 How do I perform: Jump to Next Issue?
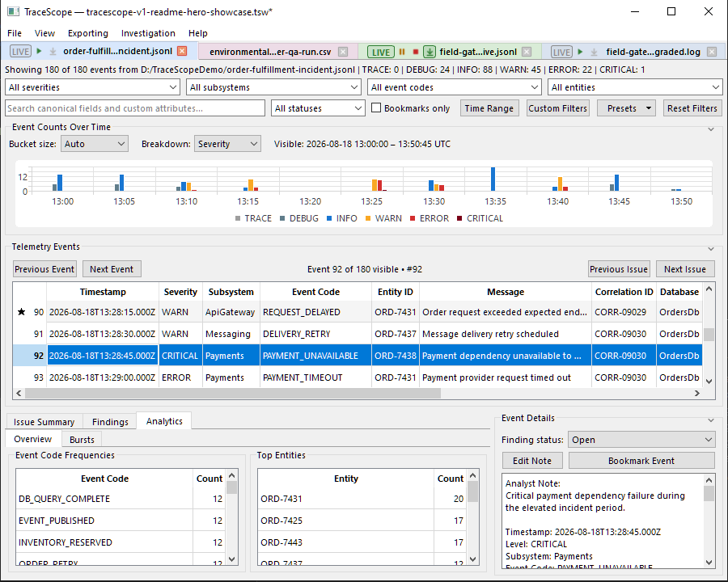685,269
